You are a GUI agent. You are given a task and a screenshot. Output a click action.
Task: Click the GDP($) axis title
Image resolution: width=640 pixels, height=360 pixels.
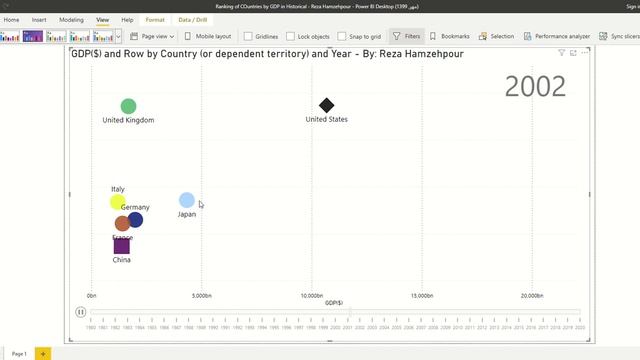(333, 303)
